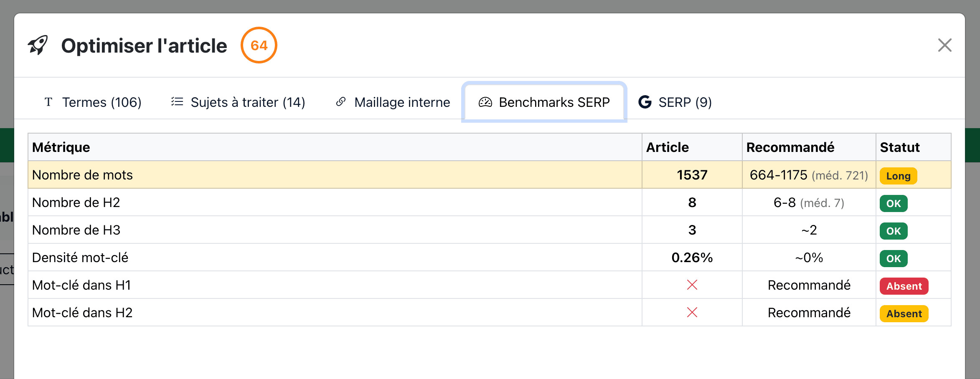This screenshot has width=980, height=379.
Task: Click the OK badge for Densité mot-clé
Action: (894, 258)
